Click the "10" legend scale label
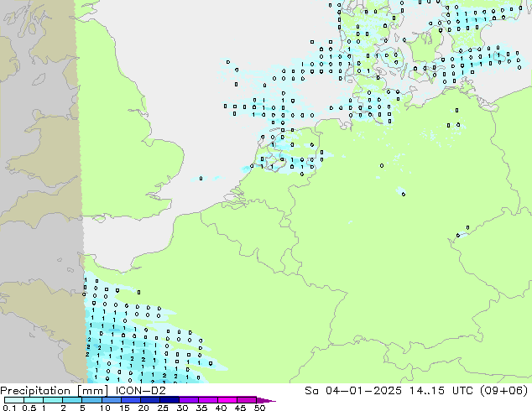 coord(105,408)
